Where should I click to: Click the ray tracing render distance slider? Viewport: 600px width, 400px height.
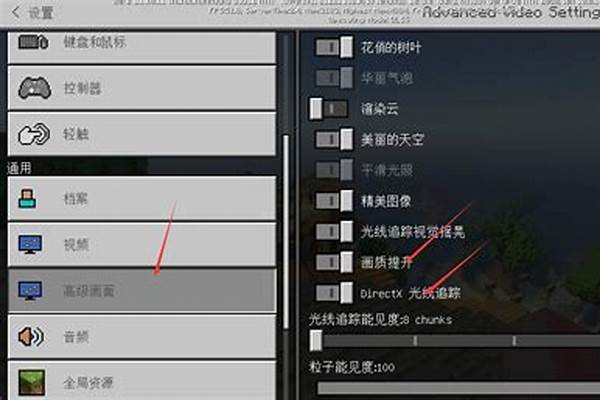pos(455,340)
